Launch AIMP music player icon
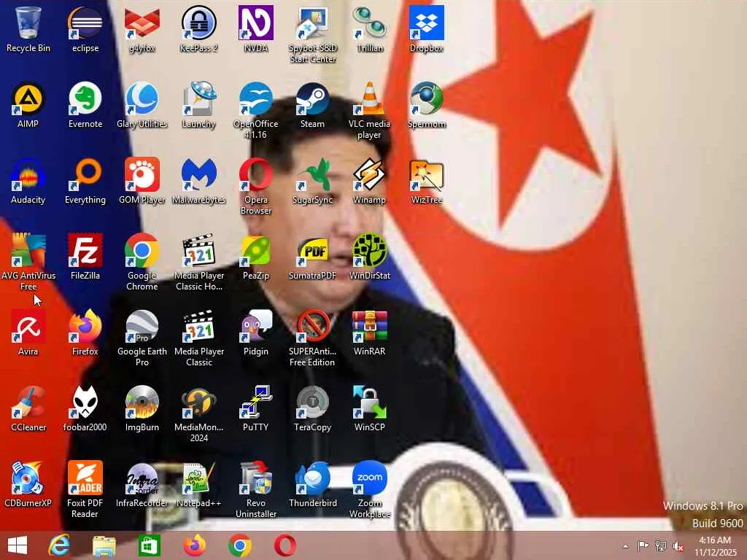The image size is (747, 560). 28,105
